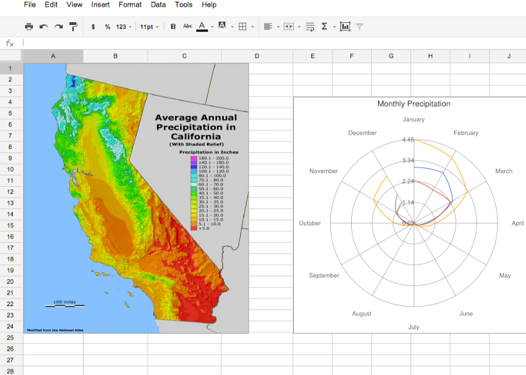
Task: Open the Help menu
Action: (x=209, y=5)
